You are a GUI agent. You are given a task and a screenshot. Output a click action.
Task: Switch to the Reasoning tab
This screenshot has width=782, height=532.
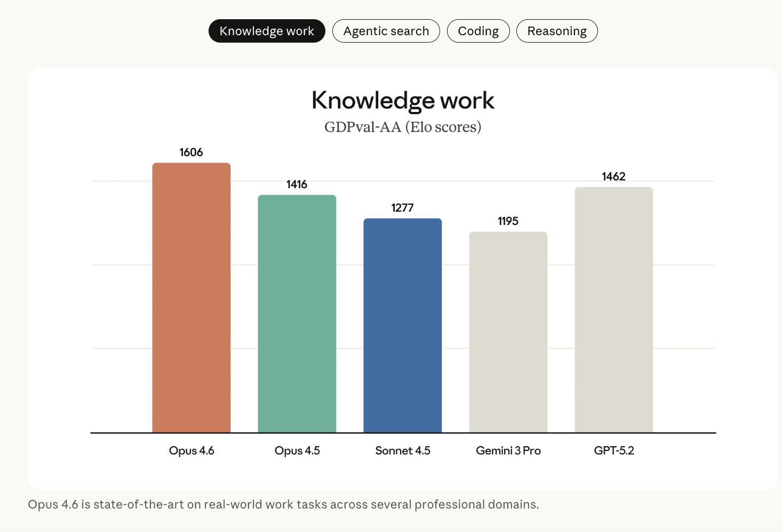pos(556,31)
